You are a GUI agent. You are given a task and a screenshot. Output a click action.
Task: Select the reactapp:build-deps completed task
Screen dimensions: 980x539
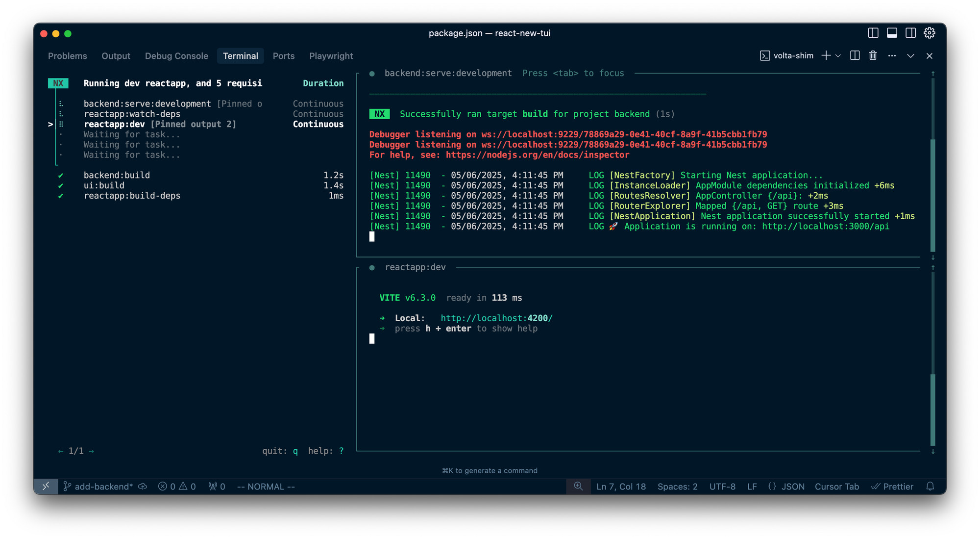point(201,196)
